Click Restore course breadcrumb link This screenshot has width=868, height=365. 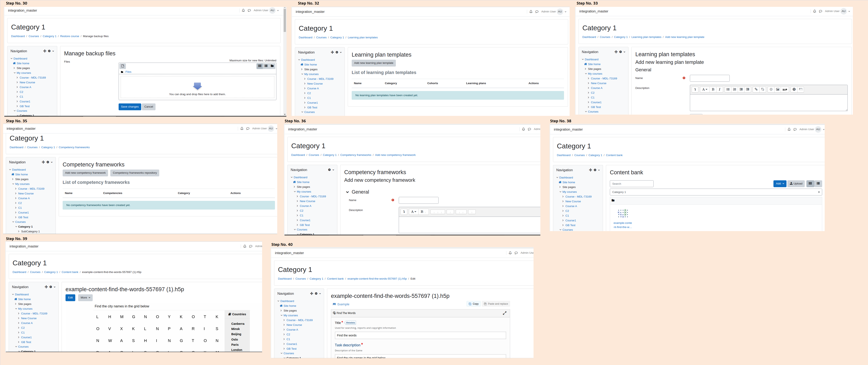(x=69, y=36)
